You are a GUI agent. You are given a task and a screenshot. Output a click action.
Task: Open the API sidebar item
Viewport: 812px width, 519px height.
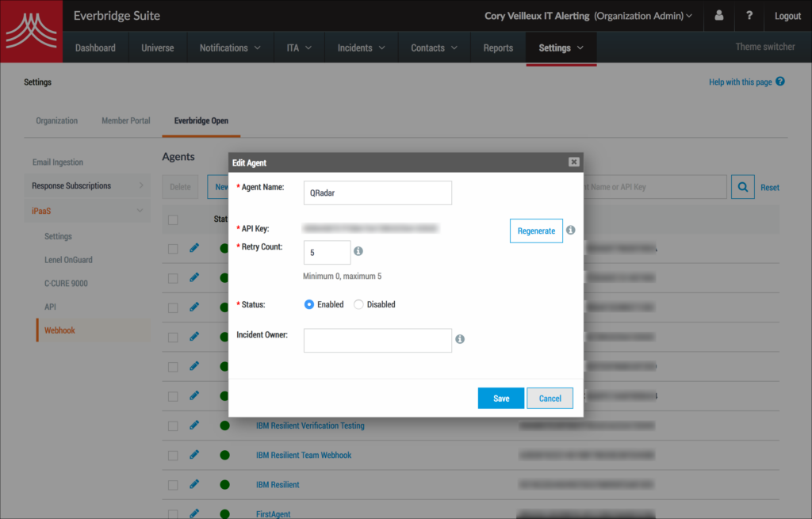[50, 307]
